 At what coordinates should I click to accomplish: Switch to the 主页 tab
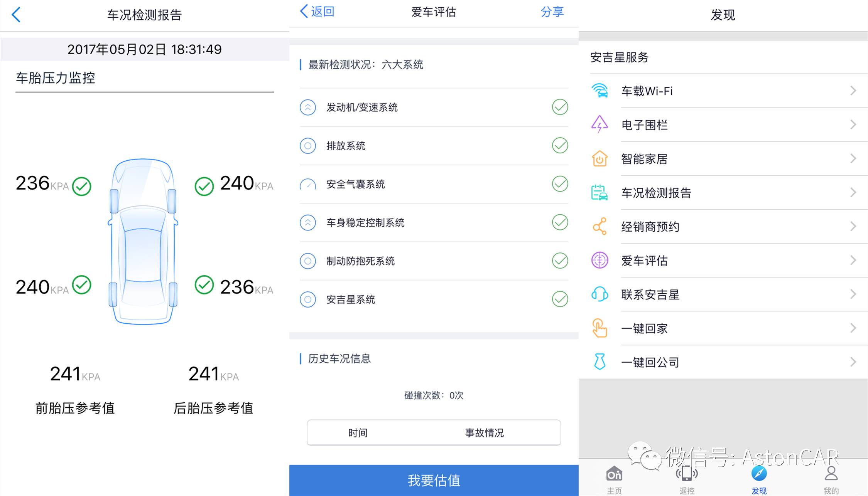point(614,479)
